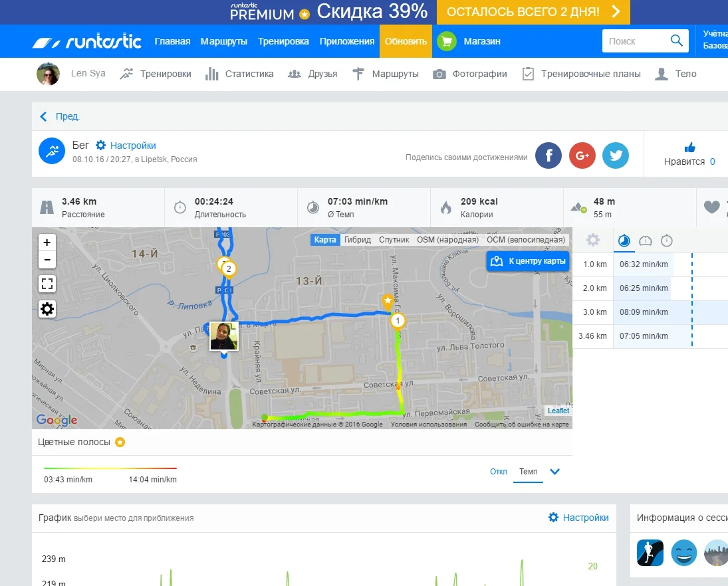Open the map settings gear
Image resolution: width=728 pixels, height=586 pixels.
tap(47, 309)
